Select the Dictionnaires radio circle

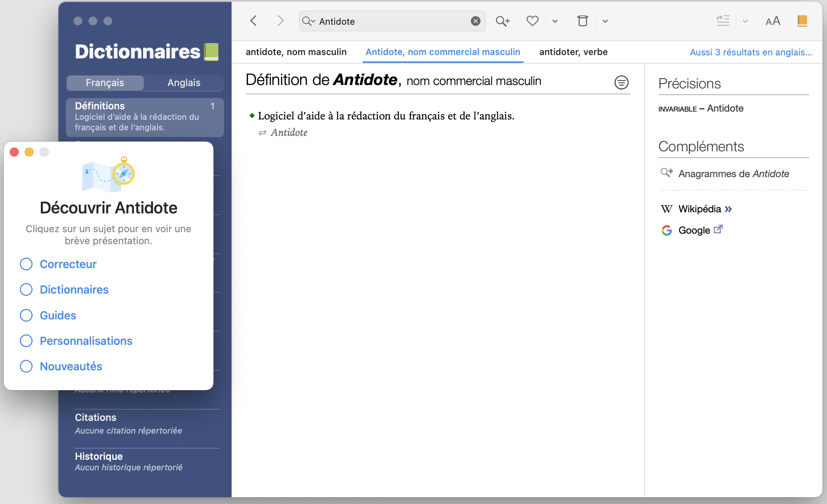click(26, 289)
